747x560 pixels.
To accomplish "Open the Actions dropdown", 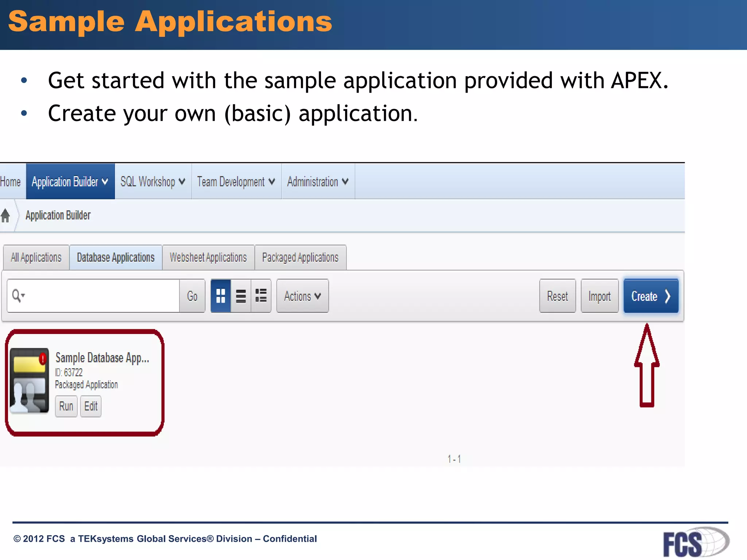I will click(302, 296).
